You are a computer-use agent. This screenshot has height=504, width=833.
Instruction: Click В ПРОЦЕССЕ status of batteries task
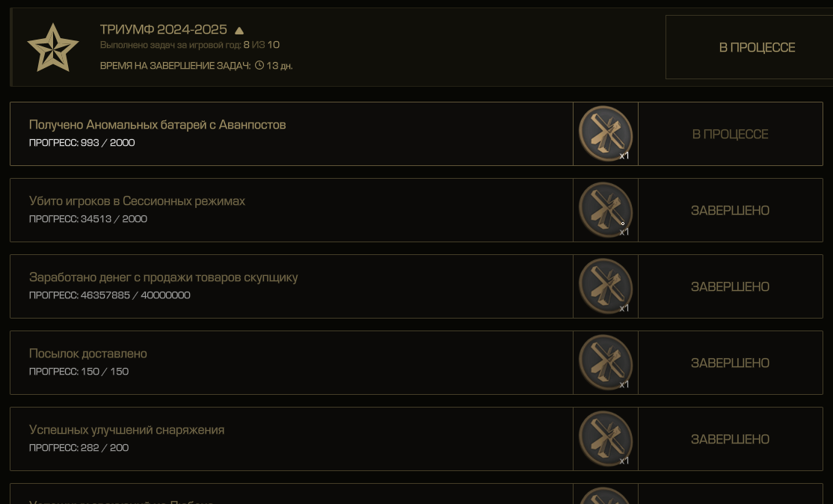tap(730, 134)
